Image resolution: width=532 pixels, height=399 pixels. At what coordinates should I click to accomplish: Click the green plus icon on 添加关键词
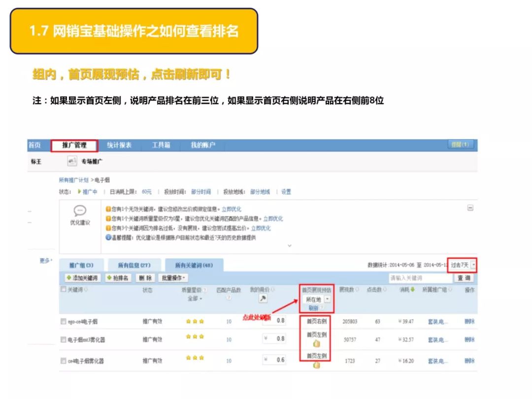point(67,278)
